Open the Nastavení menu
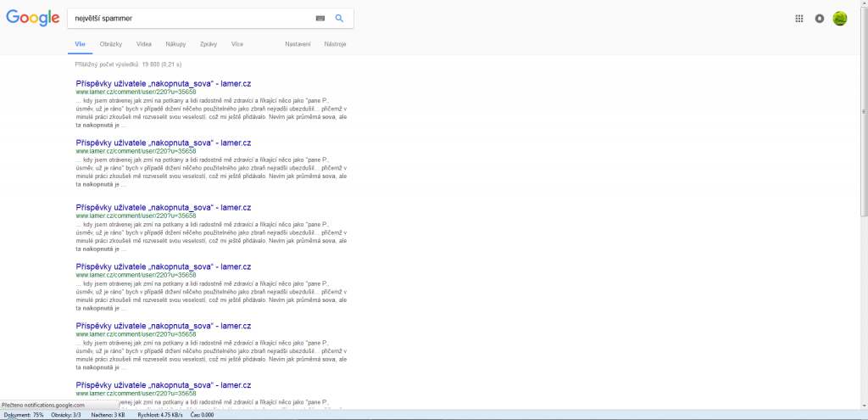The height and width of the screenshot is (420, 868). coord(298,44)
